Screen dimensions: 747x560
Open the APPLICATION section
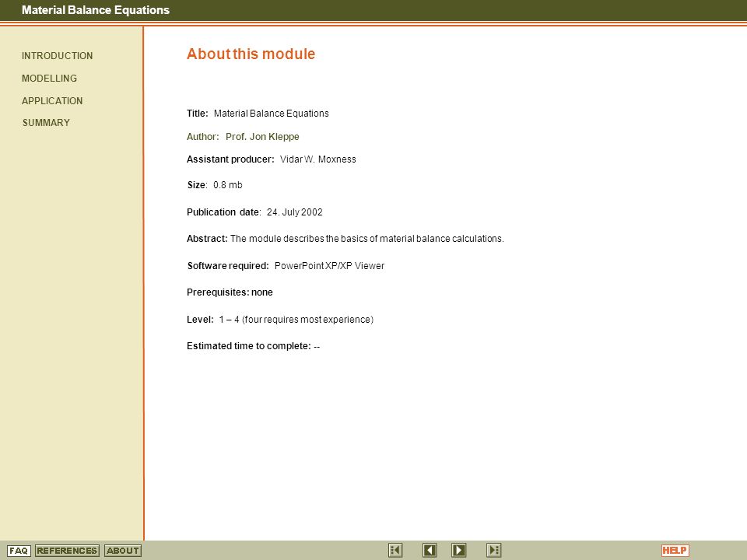click(x=52, y=101)
